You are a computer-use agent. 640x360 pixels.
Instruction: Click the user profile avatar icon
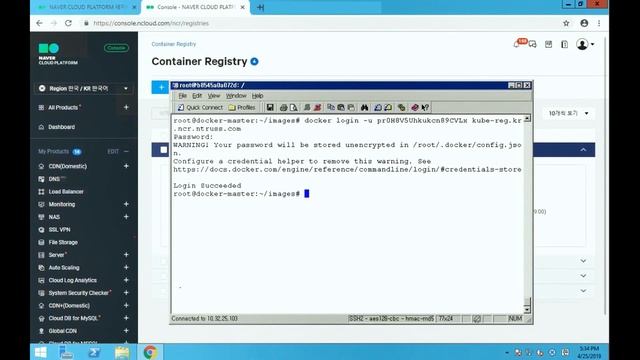pyautogui.click(x=582, y=44)
